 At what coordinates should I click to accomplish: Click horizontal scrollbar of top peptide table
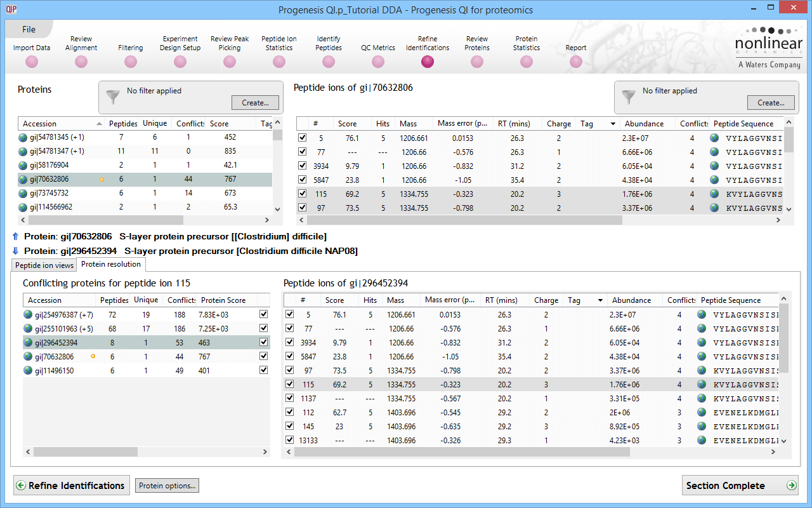tap(465, 220)
